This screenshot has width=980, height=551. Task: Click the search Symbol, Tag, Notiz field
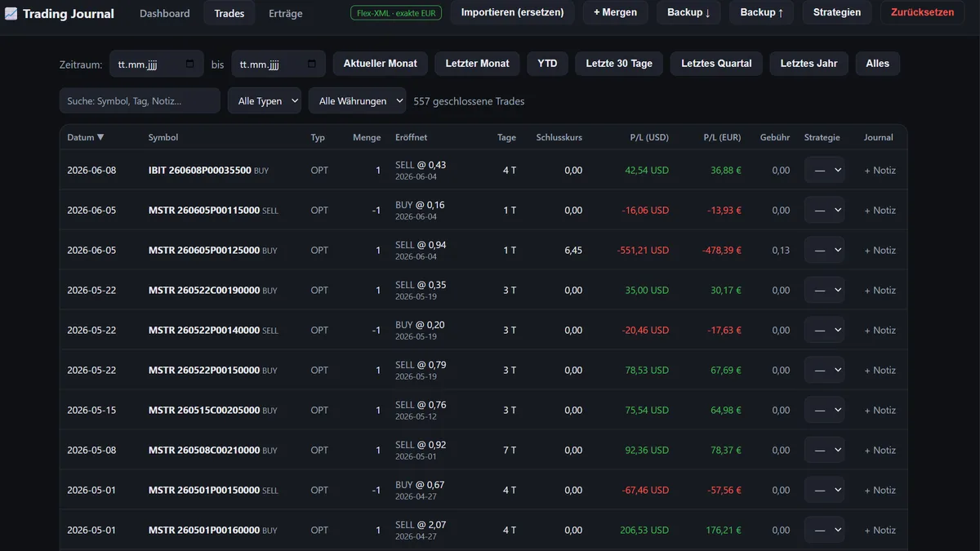coord(140,101)
